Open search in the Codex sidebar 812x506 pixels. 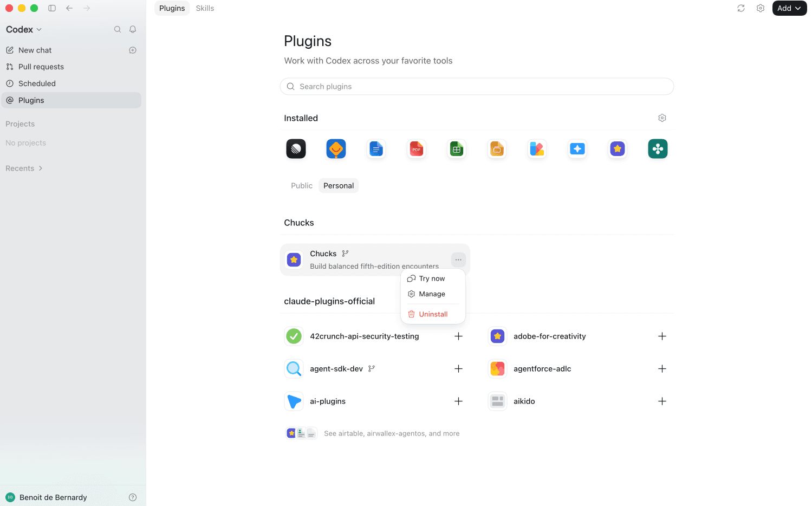[x=118, y=29]
